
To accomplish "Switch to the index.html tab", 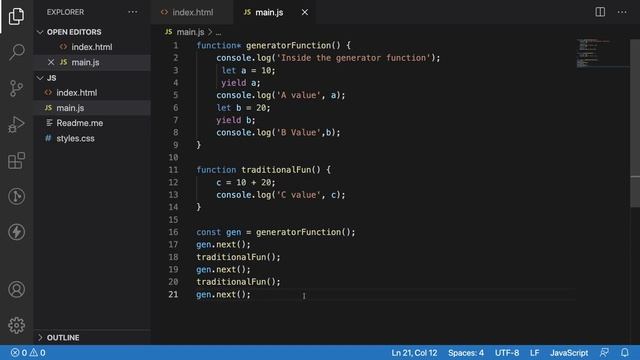I will tap(192, 12).
